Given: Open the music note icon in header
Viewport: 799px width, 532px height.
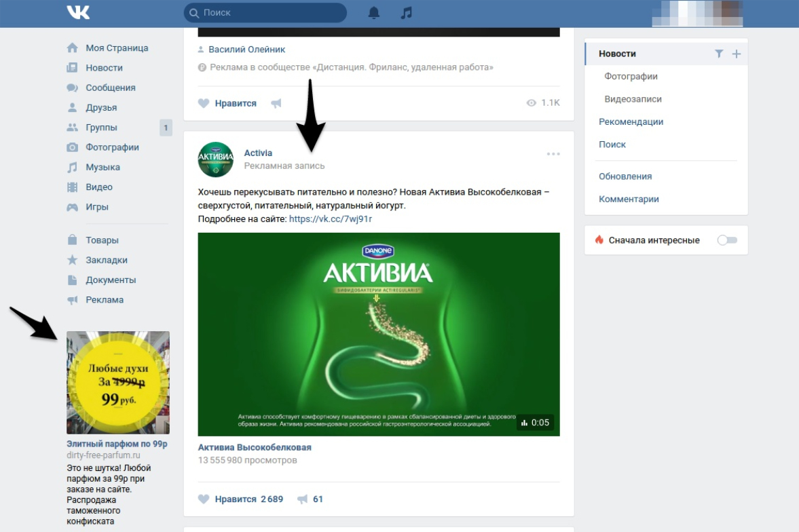Looking at the screenshot, I should tap(407, 13).
